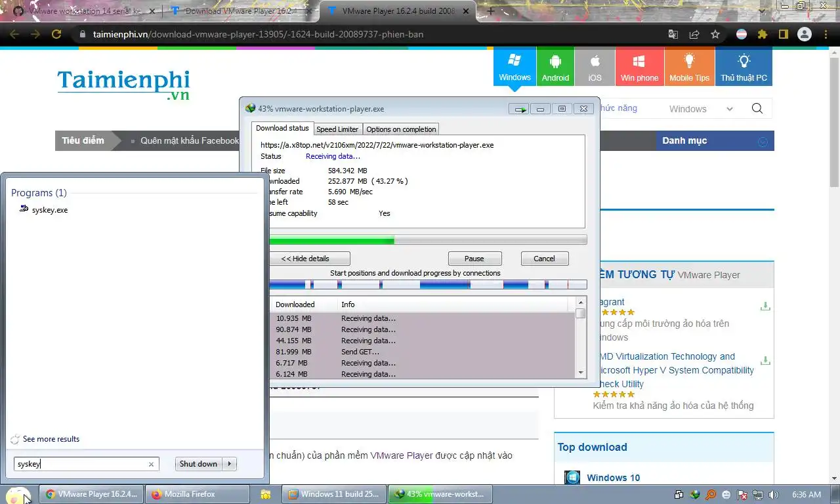Screen dimensions: 840x504
Task: Open Windows 10 link in Top download
Action: pos(613,478)
